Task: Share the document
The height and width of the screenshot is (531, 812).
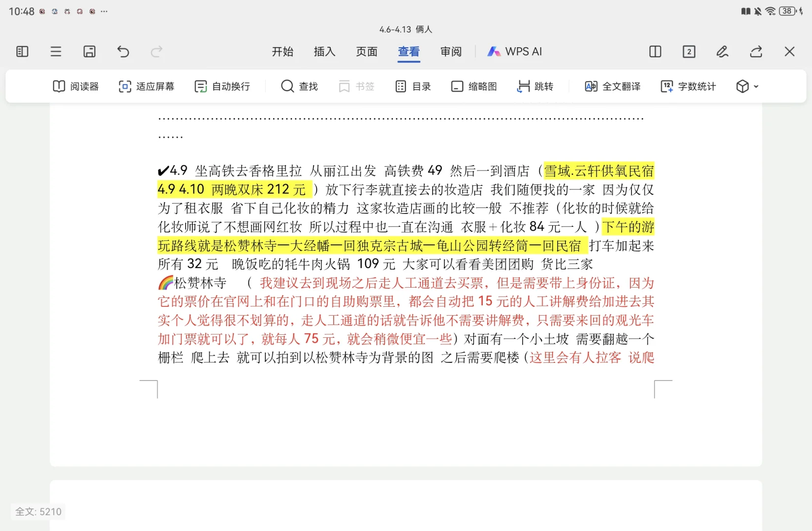Action: coord(756,51)
